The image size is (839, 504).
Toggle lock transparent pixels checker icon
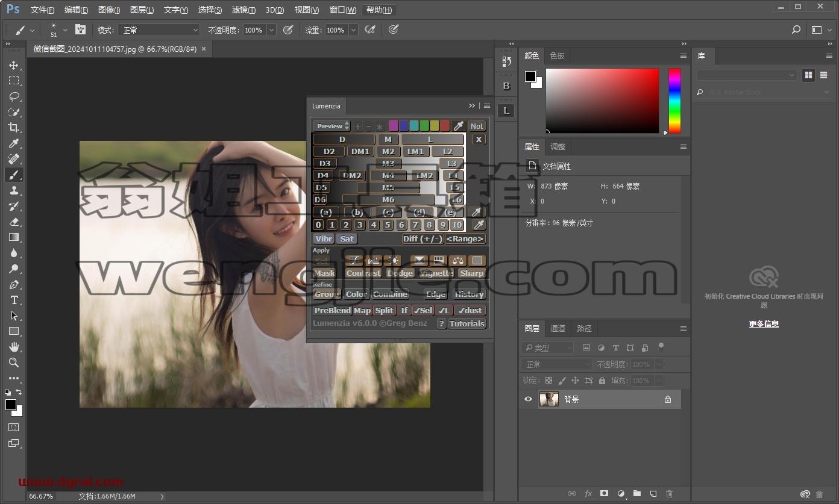pos(548,381)
